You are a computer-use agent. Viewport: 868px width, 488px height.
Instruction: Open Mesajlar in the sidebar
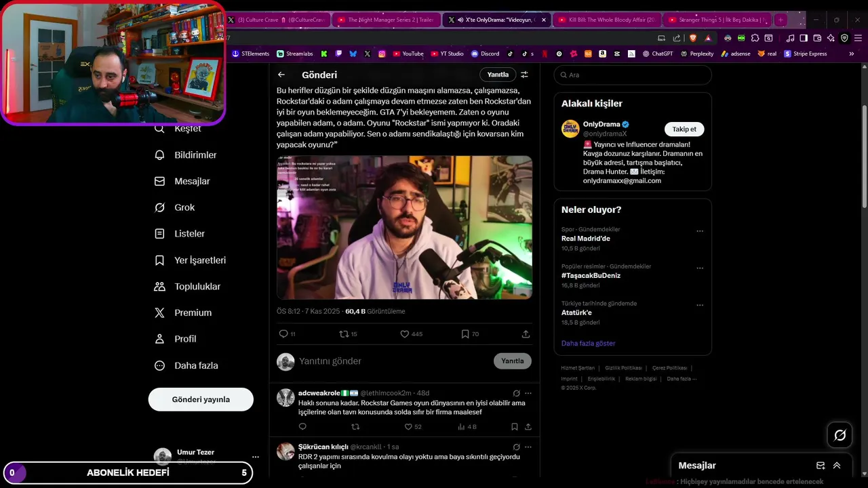[182, 182]
